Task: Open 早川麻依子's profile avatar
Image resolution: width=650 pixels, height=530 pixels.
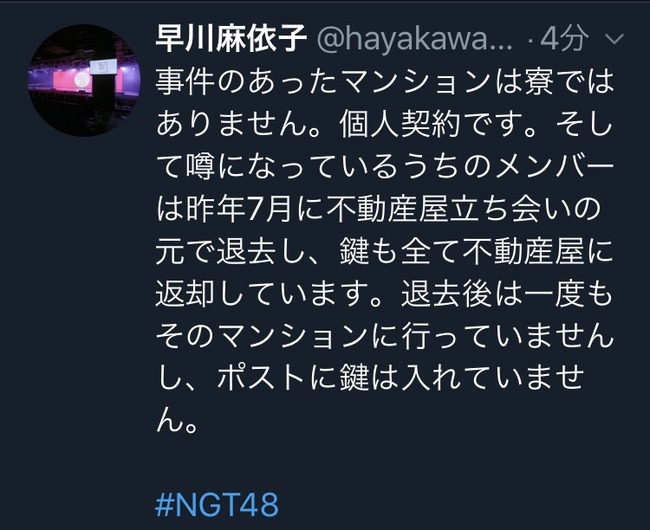Action: point(84,80)
